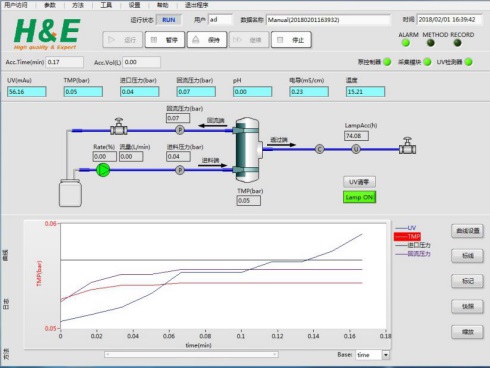Image resolution: width=490 pixels, height=368 pixels.
Task: Click the green feed pump icon
Action: 103,170
